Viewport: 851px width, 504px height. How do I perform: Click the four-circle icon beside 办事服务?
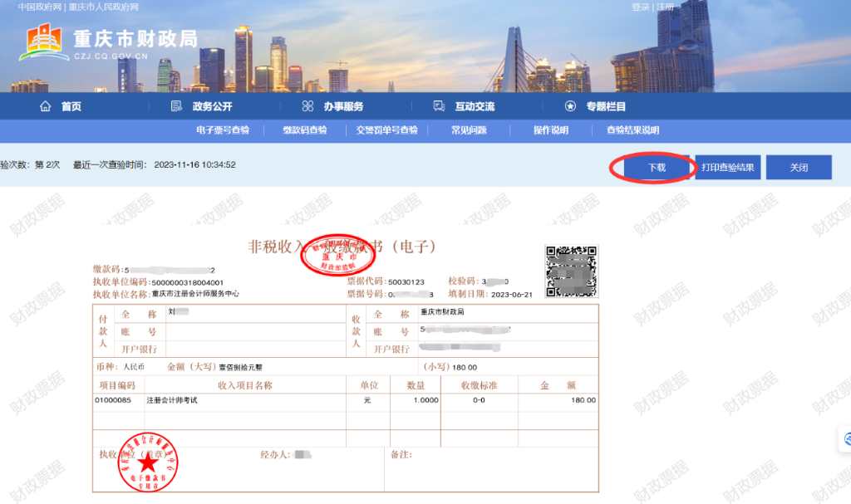[307, 106]
